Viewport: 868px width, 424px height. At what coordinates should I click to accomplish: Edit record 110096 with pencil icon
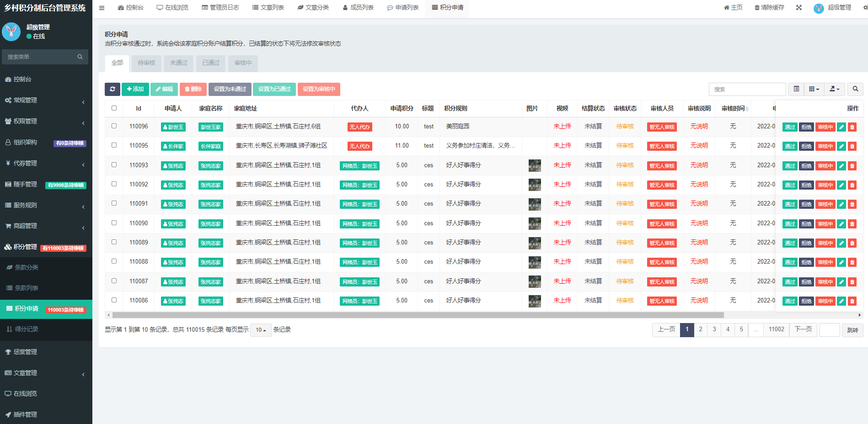click(x=841, y=127)
